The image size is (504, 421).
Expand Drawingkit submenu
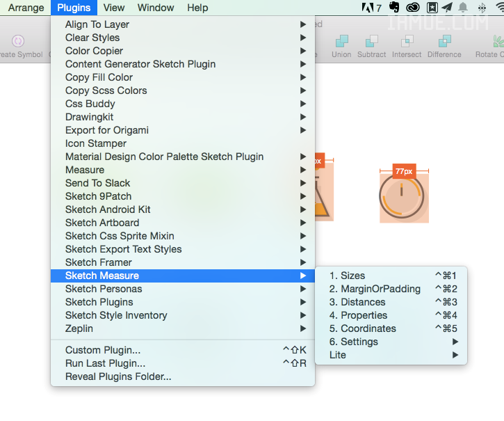click(183, 117)
